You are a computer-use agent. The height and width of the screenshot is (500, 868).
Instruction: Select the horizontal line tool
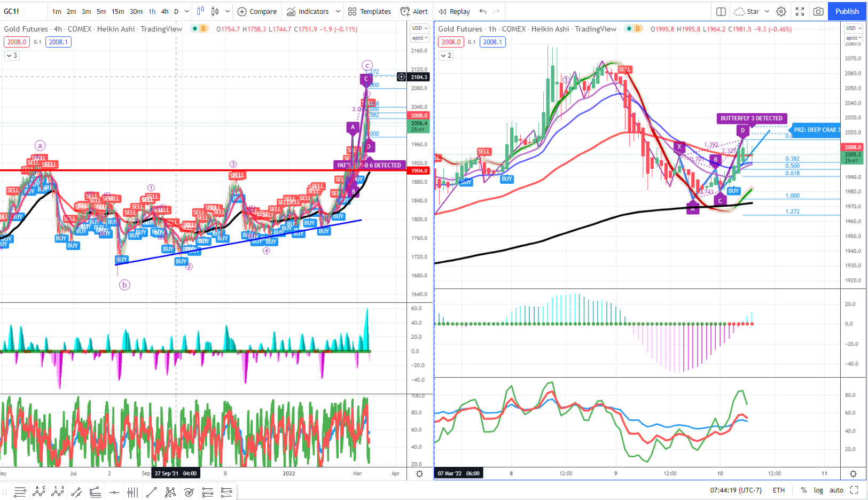coord(114,492)
